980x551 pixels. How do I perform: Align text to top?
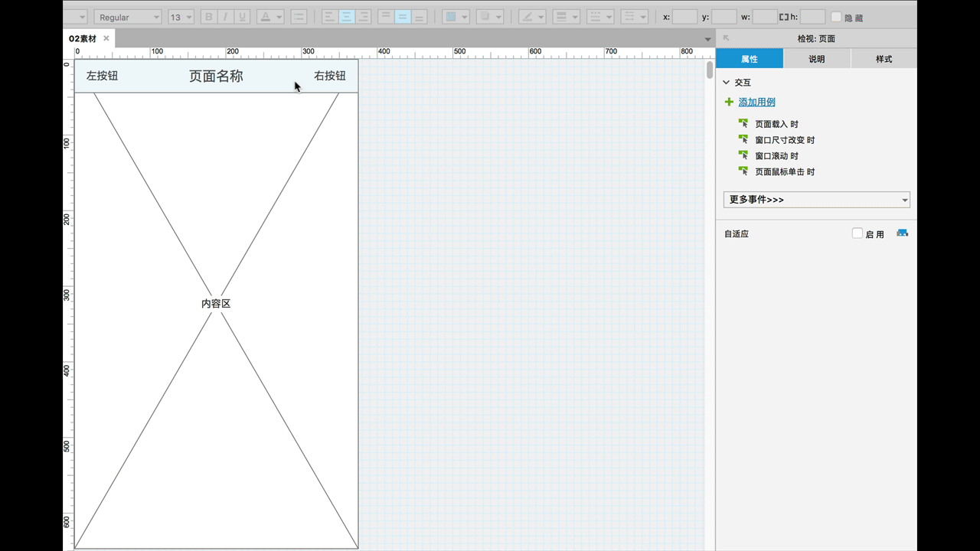pyautogui.click(x=386, y=17)
